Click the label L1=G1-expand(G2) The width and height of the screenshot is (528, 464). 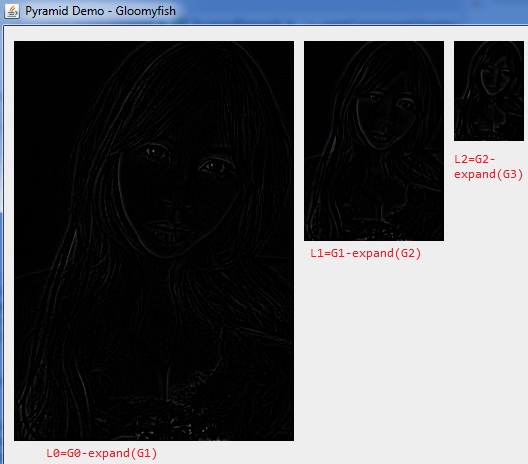click(366, 253)
